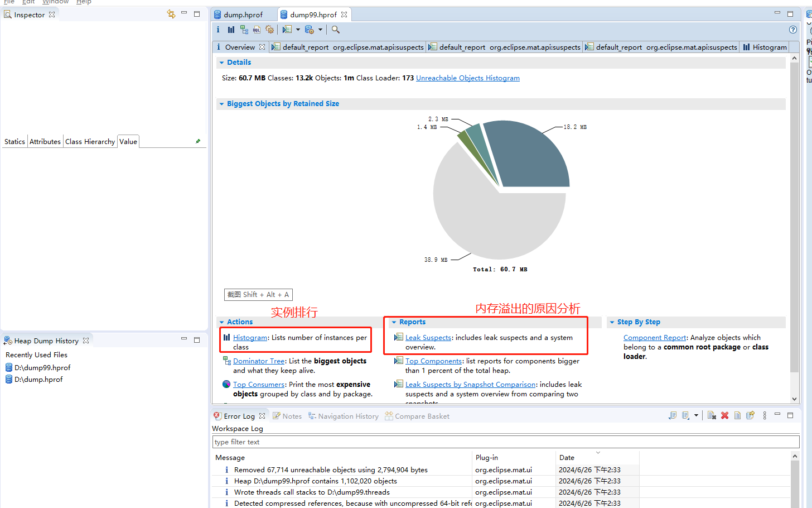Open the run report dropdown arrow
The height and width of the screenshot is (508, 812).
[x=298, y=30]
